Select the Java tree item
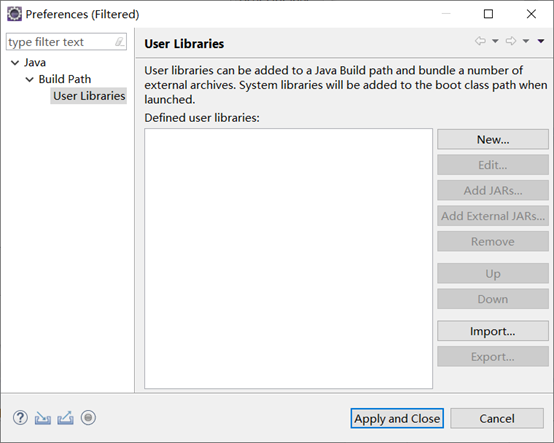The height and width of the screenshot is (443, 554). (35, 63)
